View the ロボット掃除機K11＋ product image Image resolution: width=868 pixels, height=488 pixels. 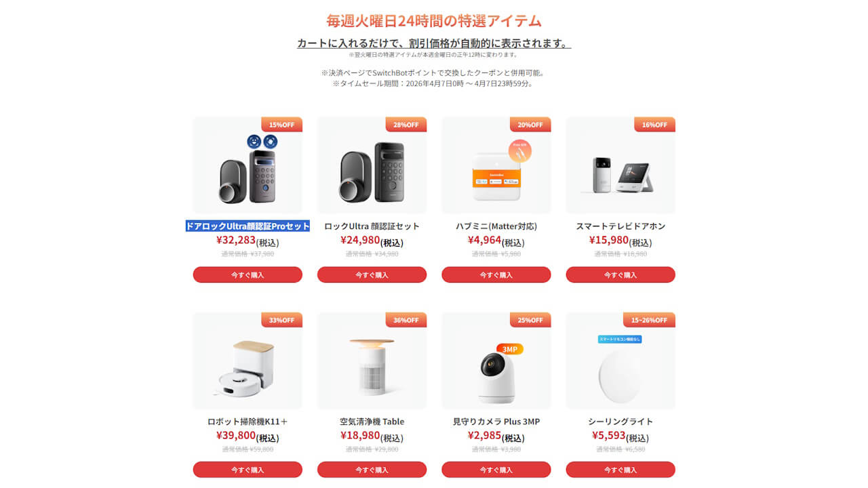248,361
